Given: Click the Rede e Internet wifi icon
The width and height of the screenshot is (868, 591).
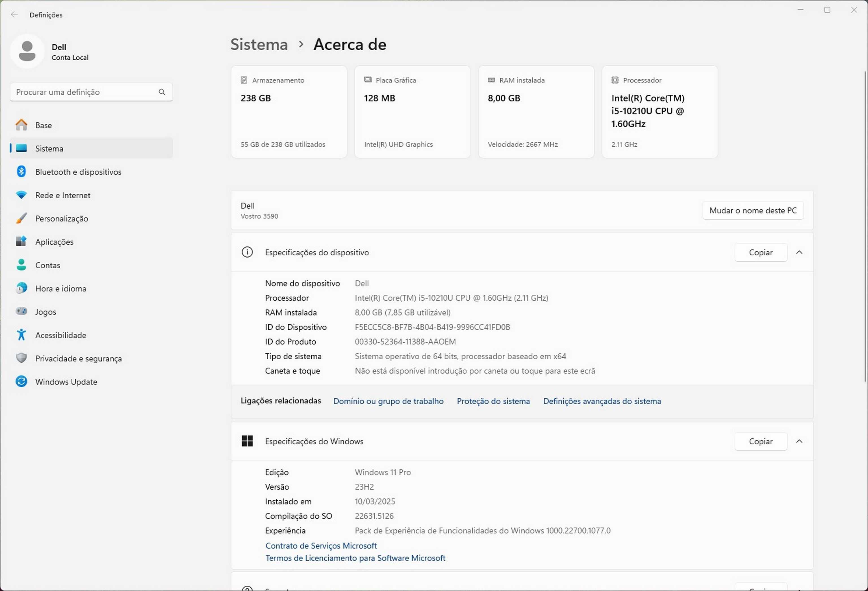Looking at the screenshot, I should (x=21, y=195).
